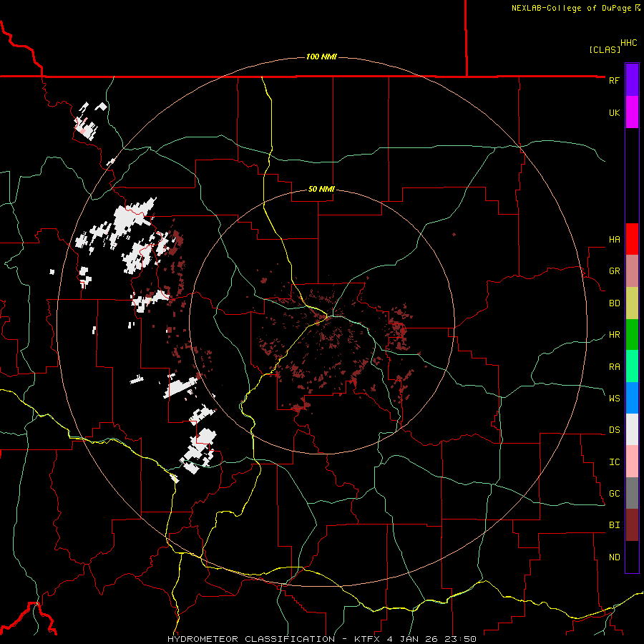This screenshot has width=644, height=644.
Task: Select the GR legend color block
Action: [x=632, y=271]
